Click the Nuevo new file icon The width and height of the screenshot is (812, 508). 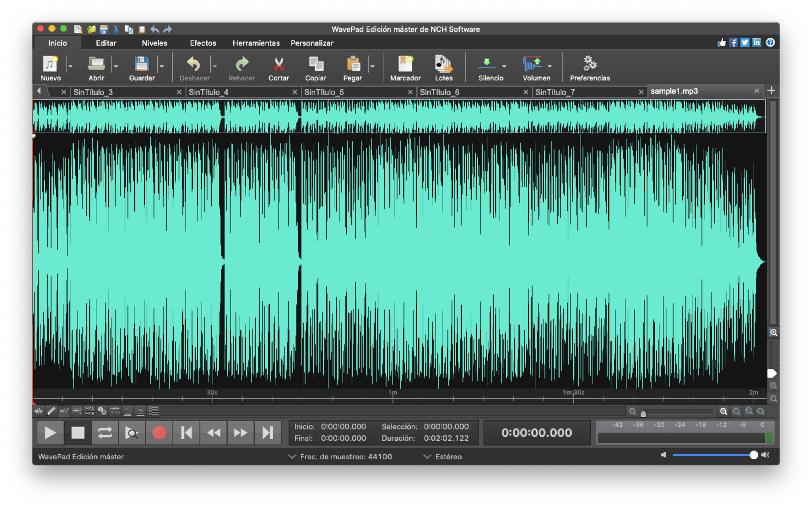[50, 64]
